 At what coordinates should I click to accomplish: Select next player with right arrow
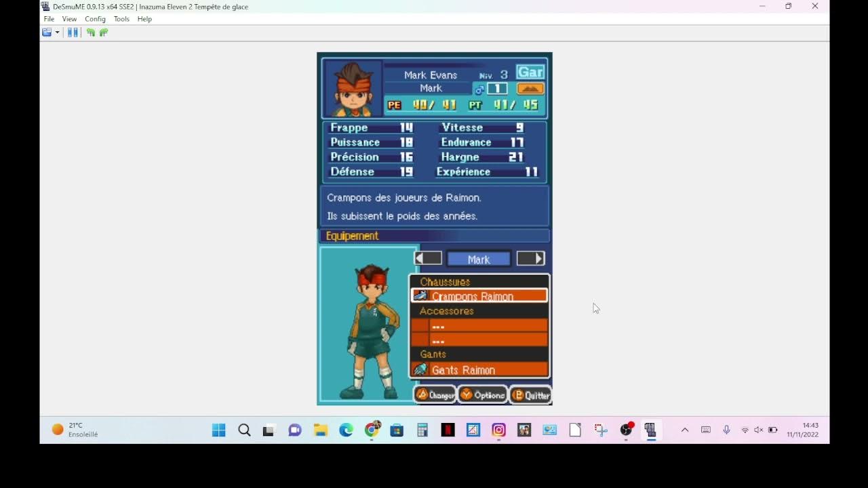coord(530,258)
